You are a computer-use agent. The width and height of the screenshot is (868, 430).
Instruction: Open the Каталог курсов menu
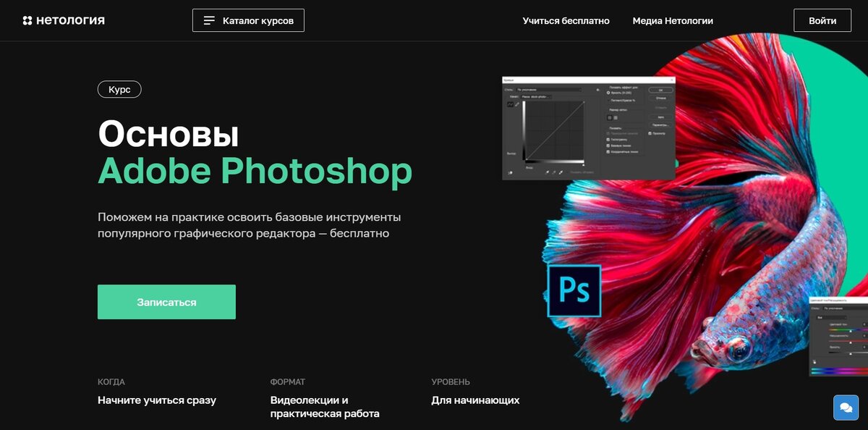pyautogui.click(x=248, y=20)
